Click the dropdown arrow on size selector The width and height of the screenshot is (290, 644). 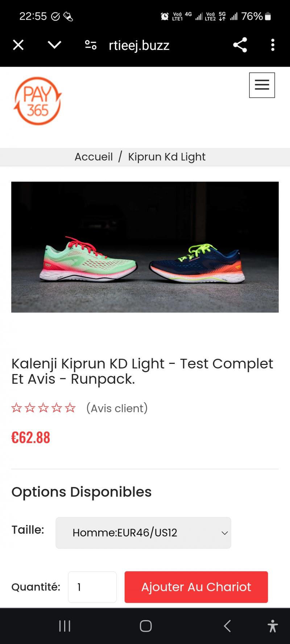click(x=224, y=533)
